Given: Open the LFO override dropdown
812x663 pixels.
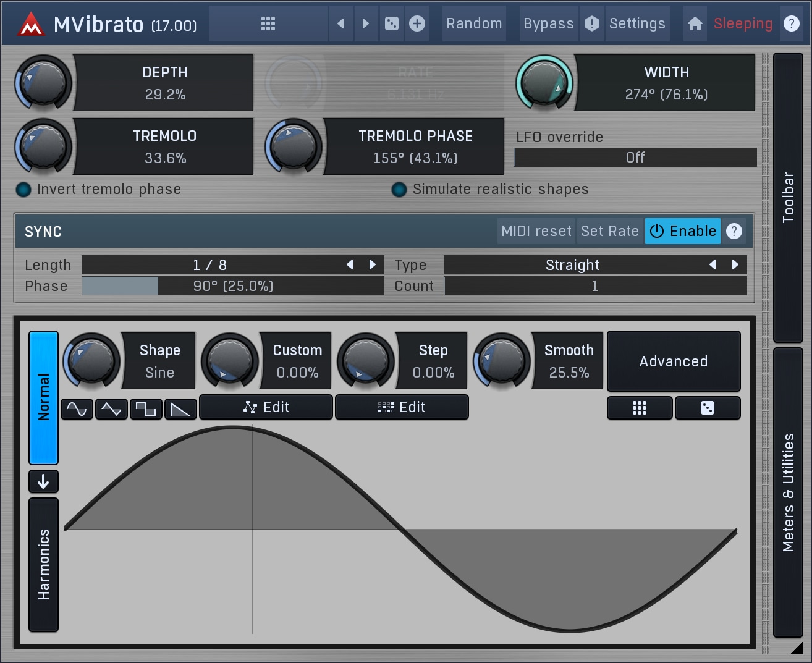Looking at the screenshot, I should pos(635,158).
